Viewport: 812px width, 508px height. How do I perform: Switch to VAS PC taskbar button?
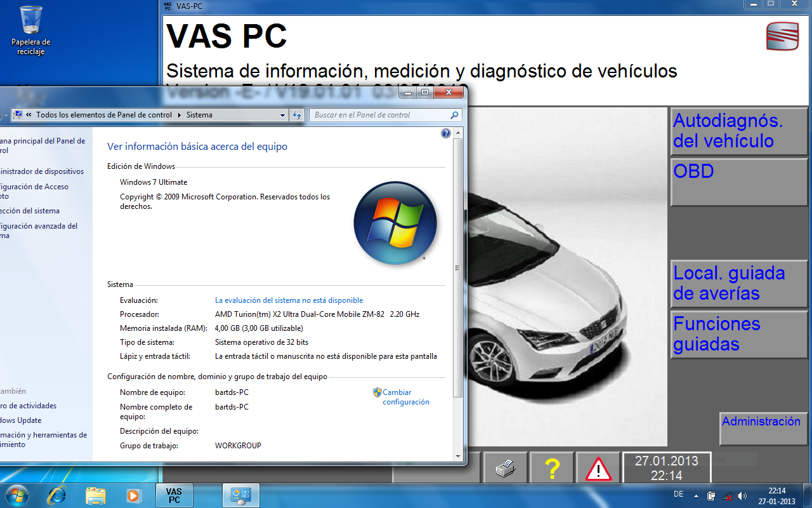[x=174, y=495]
